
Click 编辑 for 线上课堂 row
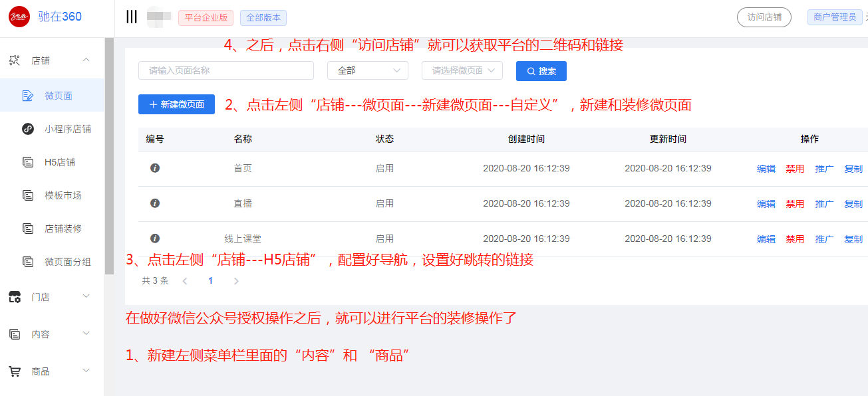pos(766,239)
